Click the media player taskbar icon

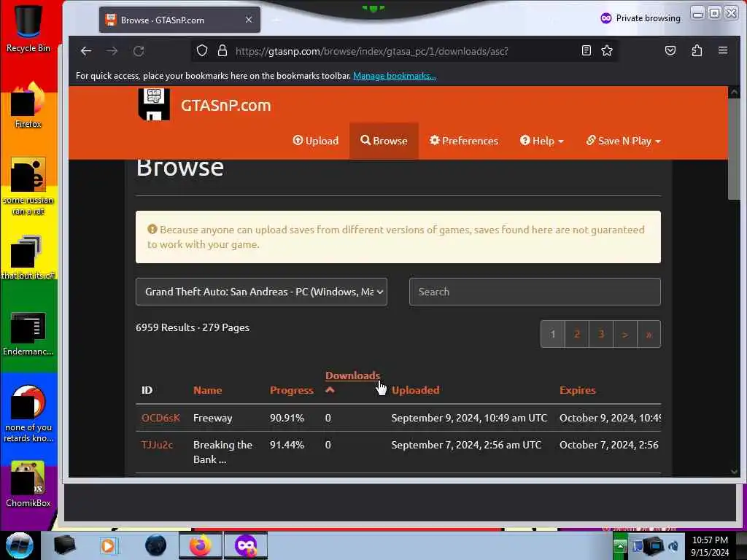[108, 545]
